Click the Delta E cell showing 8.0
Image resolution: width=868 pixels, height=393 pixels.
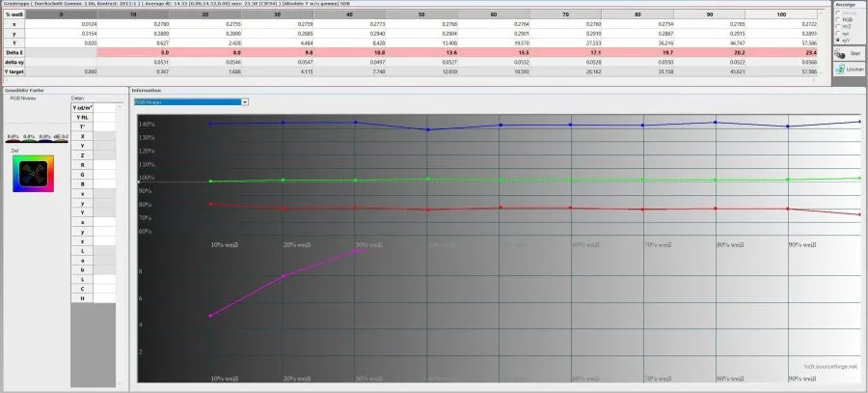pos(205,52)
